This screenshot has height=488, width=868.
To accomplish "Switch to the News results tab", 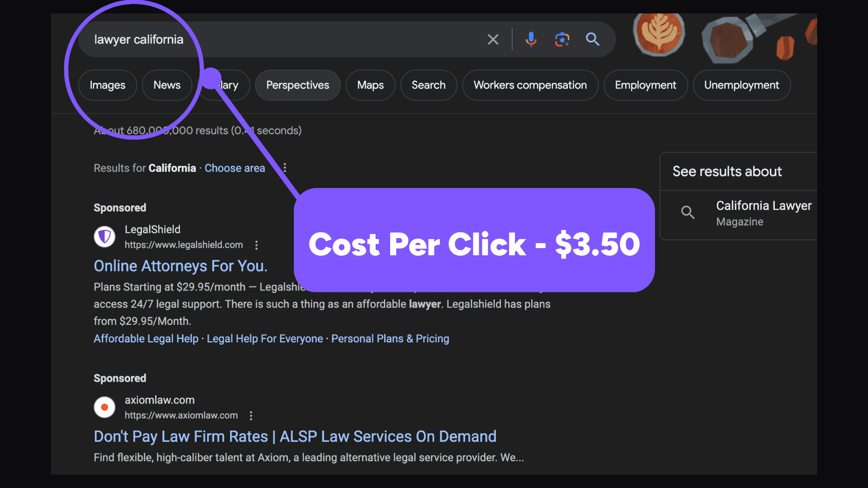I will point(167,85).
